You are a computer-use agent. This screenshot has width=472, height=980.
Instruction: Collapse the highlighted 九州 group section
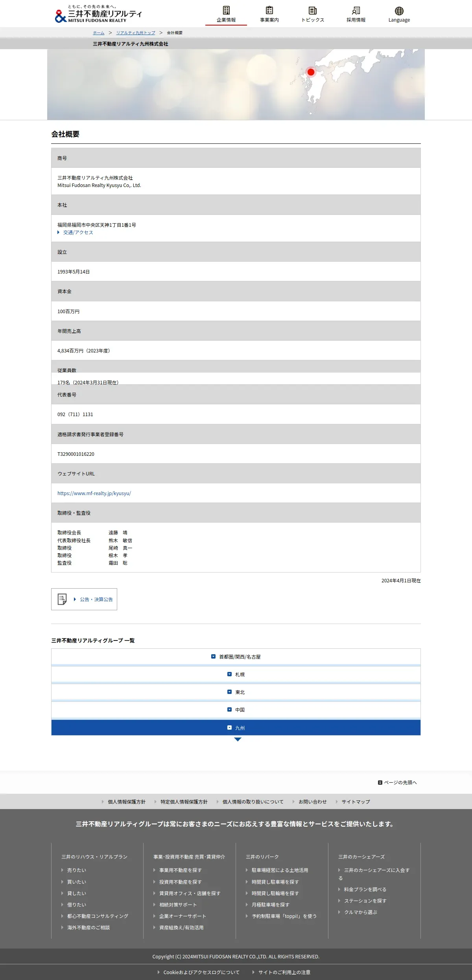point(236,728)
